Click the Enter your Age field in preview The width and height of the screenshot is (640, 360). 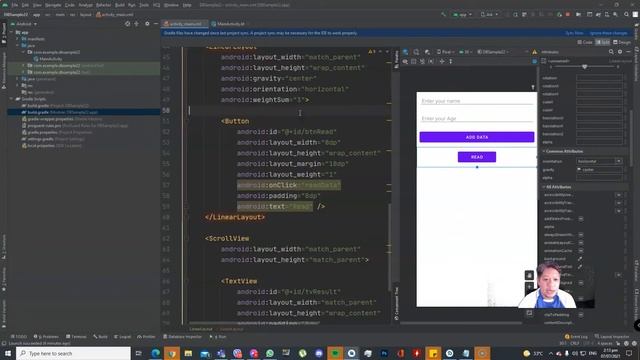click(x=477, y=118)
